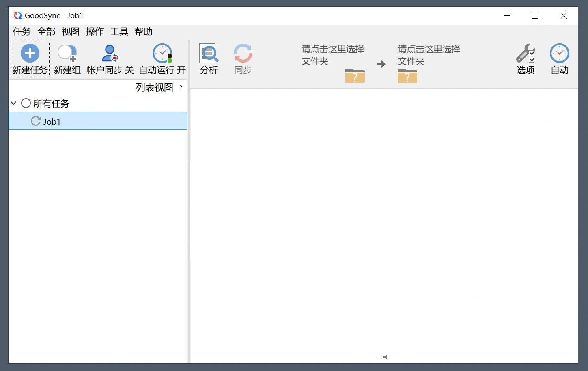
Task: Click right 请点击这里选择文件夹 text
Action: (x=429, y=55)
